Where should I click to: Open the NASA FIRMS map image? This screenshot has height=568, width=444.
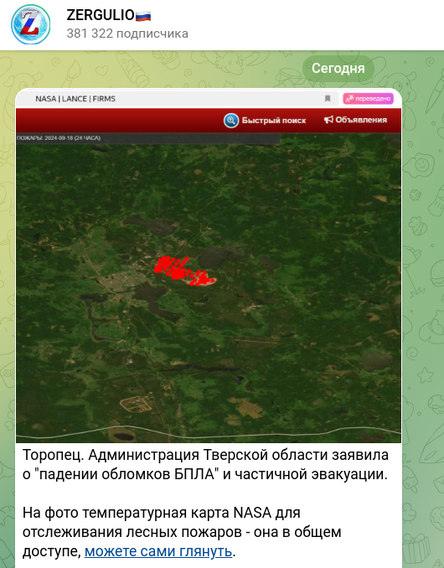pos(209,266)
